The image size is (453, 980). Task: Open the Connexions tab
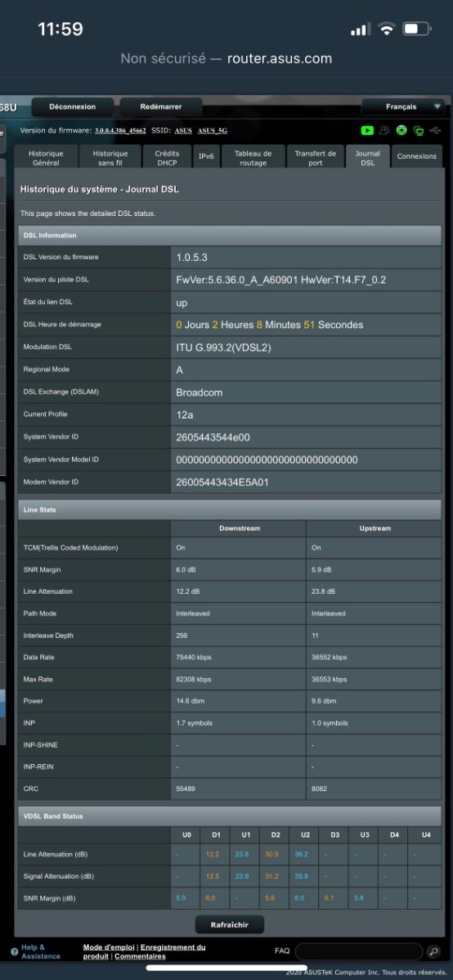417,156
